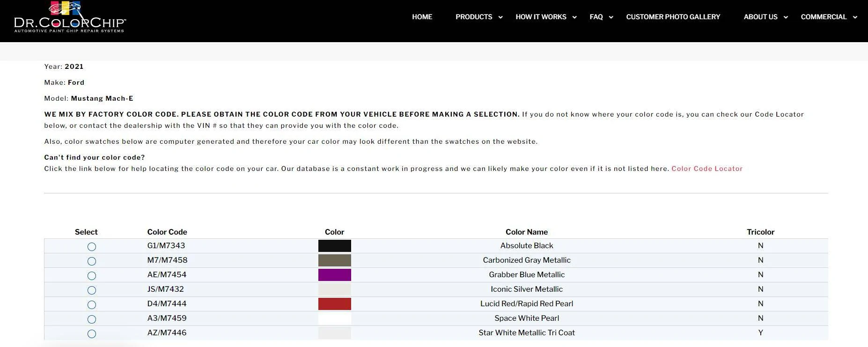868x347 pixels.
Task: Click the Star White Metallic Tri Coat name
Action: 527,332
